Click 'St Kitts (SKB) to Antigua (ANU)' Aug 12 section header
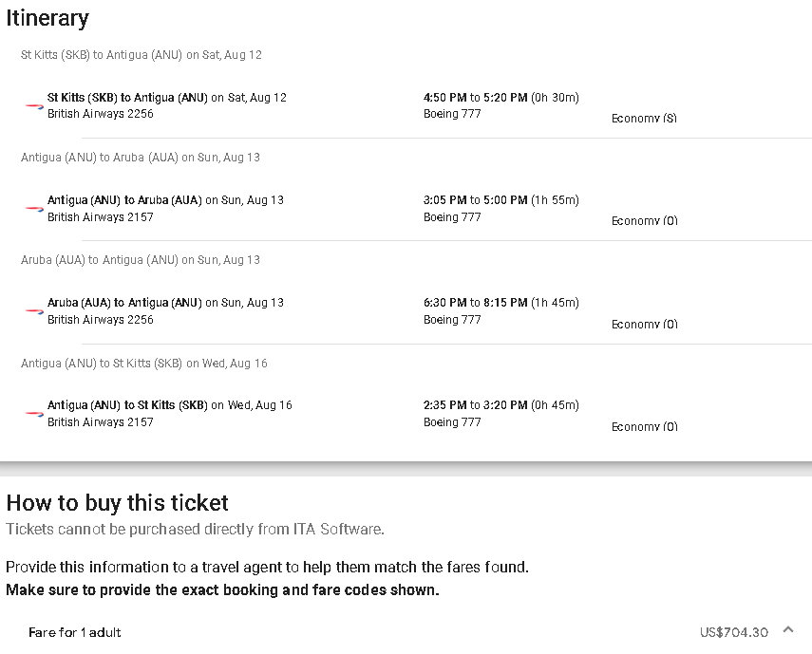Image resolution: width=812 pixels, height=654 pixels. coord(142,55)
